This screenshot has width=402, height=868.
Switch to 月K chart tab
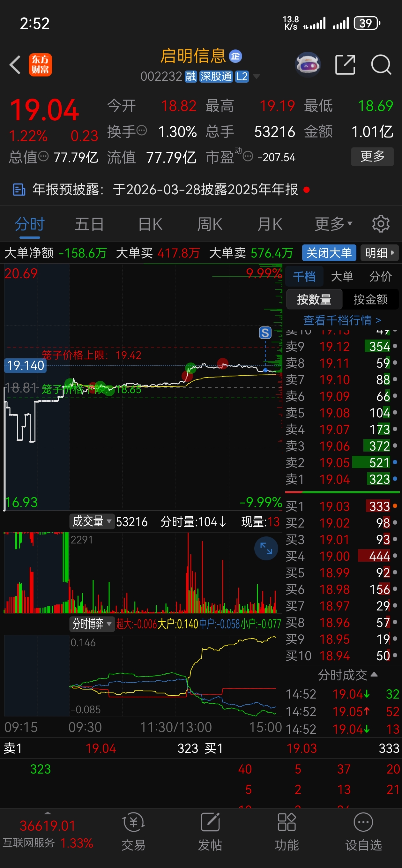[x=270, y=224]
